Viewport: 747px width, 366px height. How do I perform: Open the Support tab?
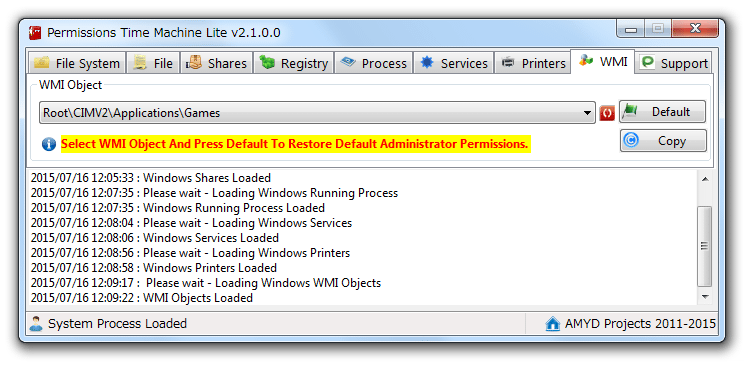point(673,63)
